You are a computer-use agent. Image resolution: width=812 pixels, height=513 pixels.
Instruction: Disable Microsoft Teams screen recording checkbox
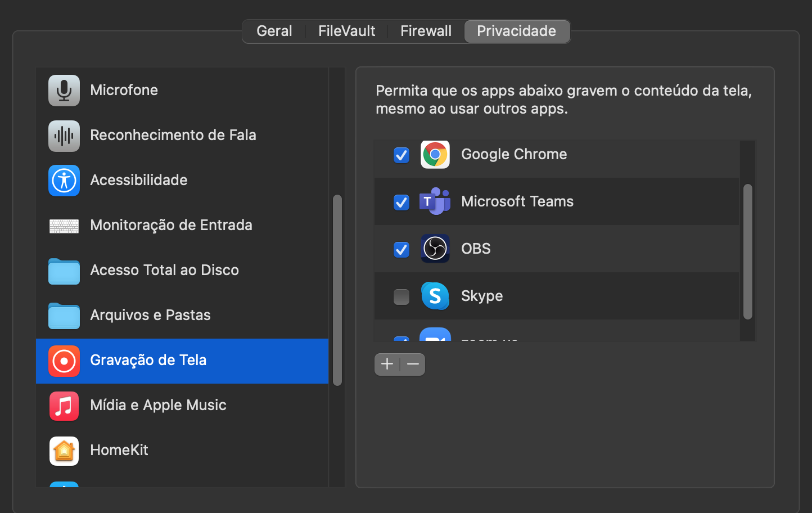402,202
